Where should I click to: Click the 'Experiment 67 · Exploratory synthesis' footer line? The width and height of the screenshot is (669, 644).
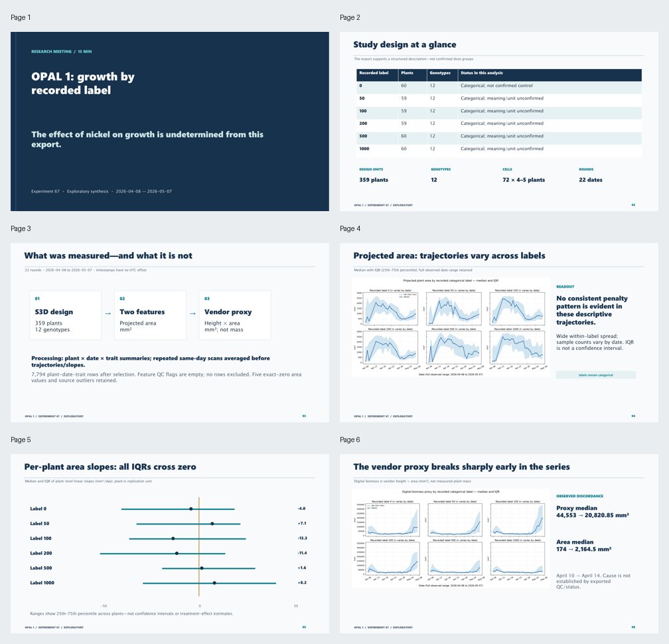coord(102,191)
